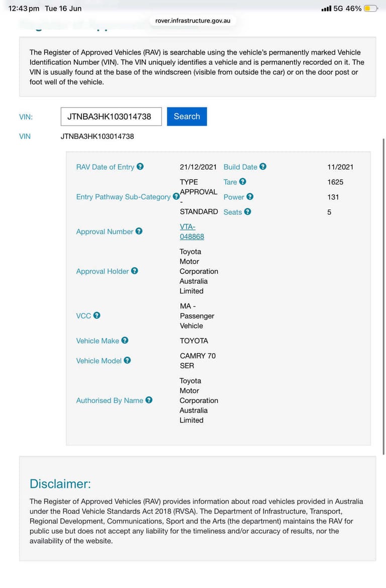The image size is (386, 588).
Task: Select VIN result text JTNBA3HK103014738 below search
Action: (98, 136)
